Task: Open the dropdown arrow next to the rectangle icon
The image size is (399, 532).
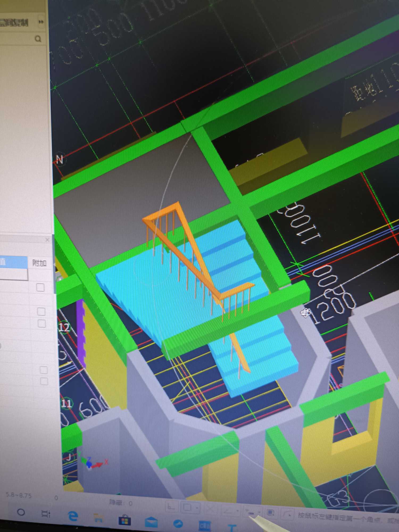Action: (x=197, y=508)
